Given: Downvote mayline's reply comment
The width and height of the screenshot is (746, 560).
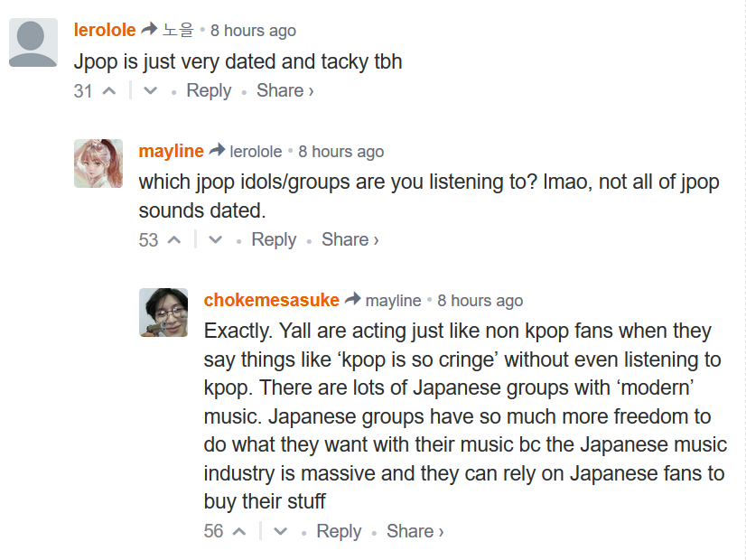Looking at the screenshot, I should coord(215,240).
